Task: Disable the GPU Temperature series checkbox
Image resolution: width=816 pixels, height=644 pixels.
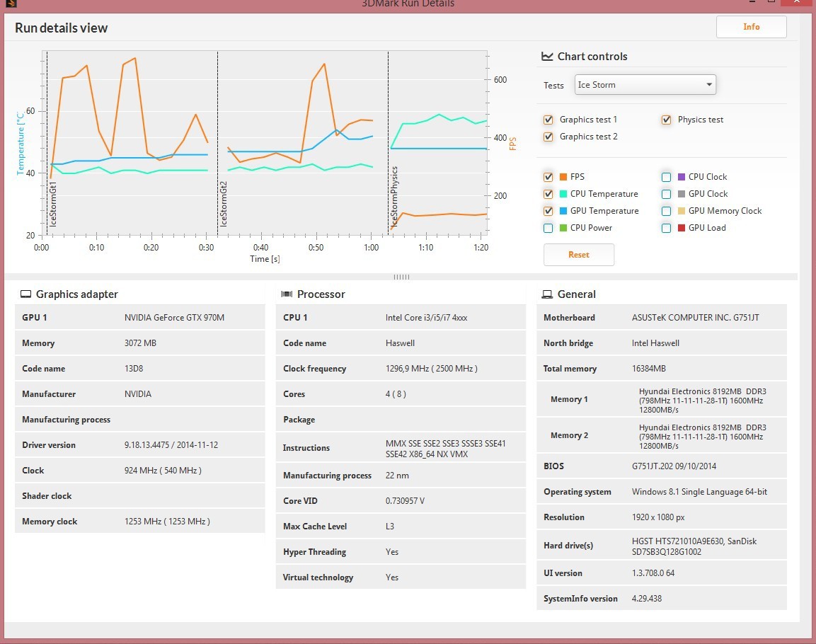Action: pos(548,211)
